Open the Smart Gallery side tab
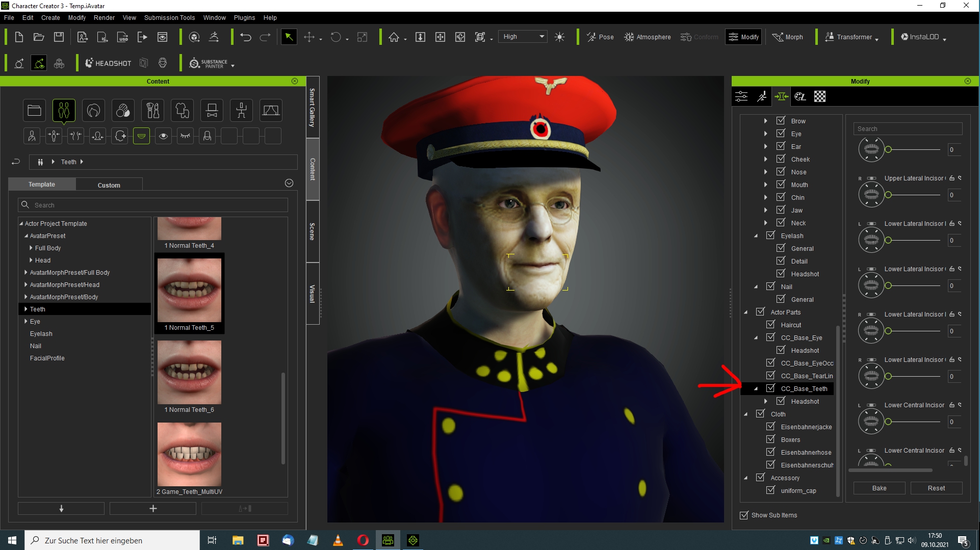Image resolution: width=980 pixels, height=550 pixels. click(312, 107)
